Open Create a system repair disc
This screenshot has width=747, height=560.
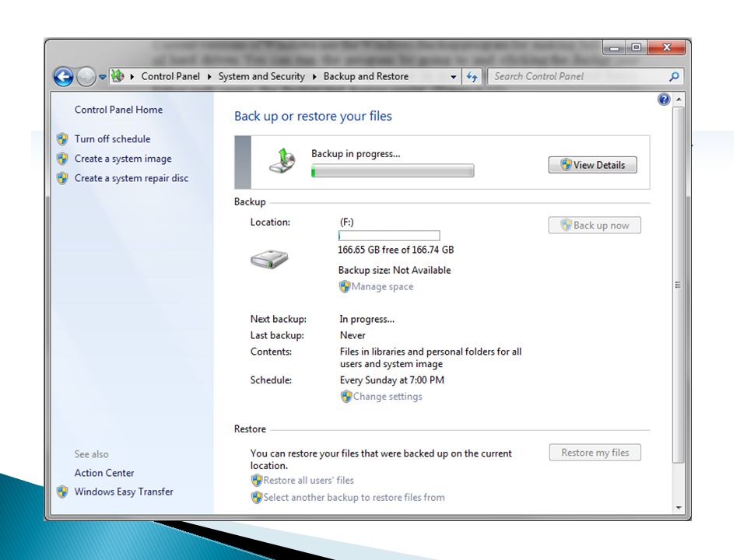coord(132,178)
